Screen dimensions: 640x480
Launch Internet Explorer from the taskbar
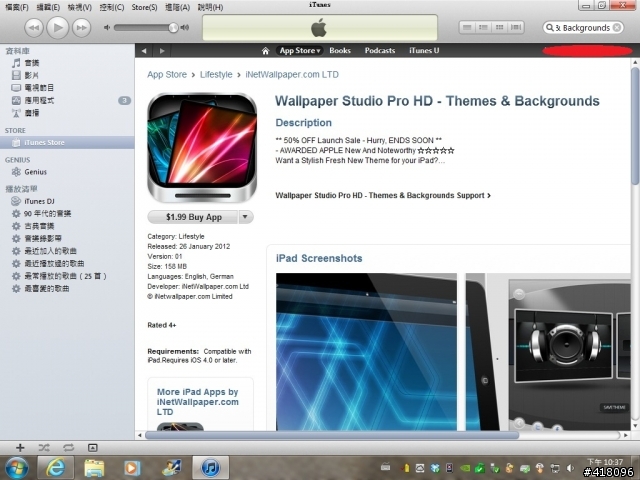pyautogui.click(x=56, y=468)
